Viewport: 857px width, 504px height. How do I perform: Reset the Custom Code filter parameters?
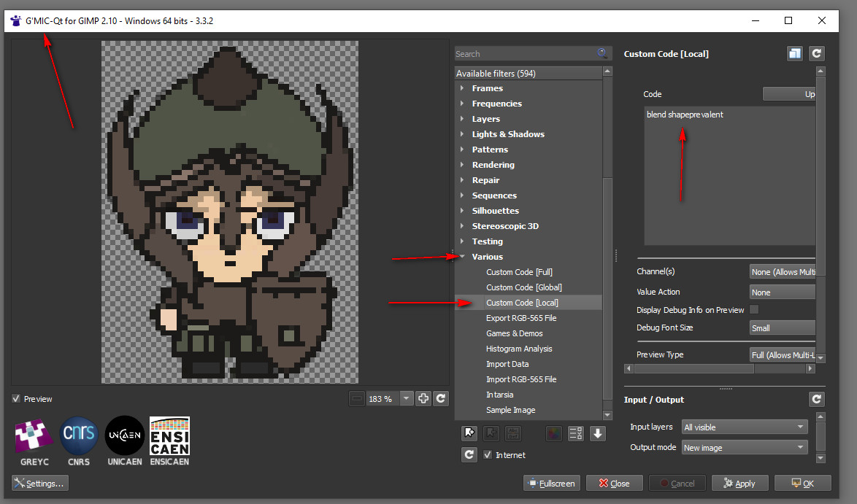[x=817, y=53]
